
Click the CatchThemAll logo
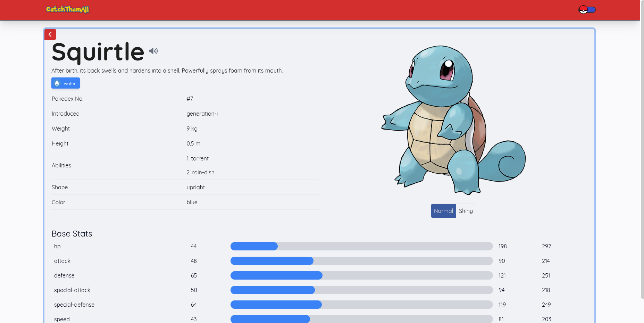(67, 9)
